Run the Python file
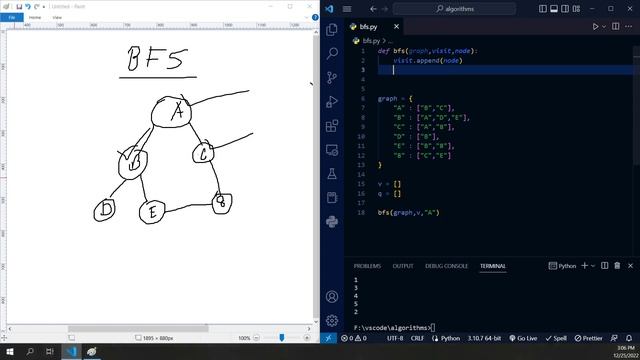The image size is (640, 360). tap(596, 27)
